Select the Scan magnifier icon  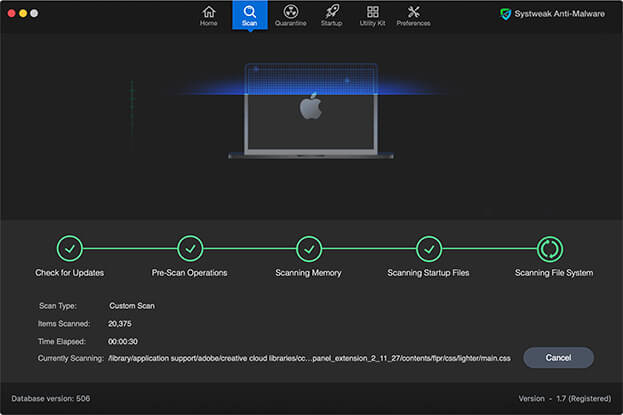[249, 12]
